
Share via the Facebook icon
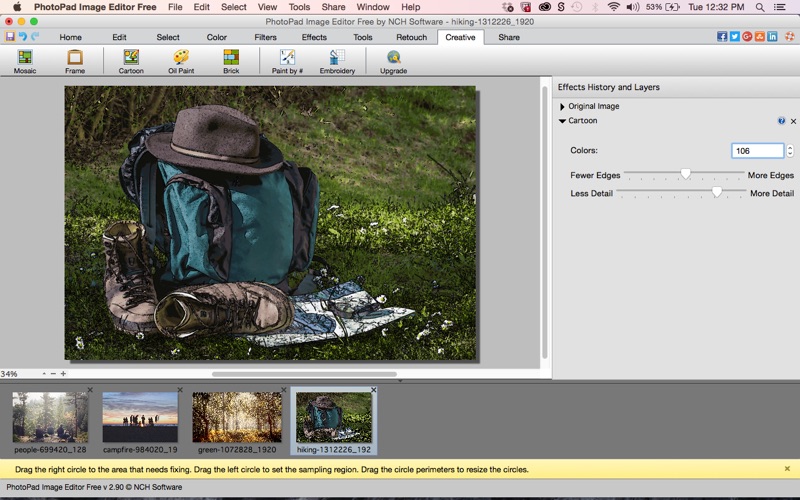(x=722, y=37)
